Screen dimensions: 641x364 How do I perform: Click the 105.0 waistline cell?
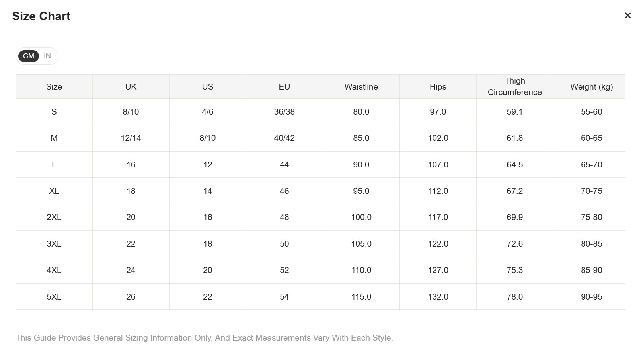(x=361, y=244)
